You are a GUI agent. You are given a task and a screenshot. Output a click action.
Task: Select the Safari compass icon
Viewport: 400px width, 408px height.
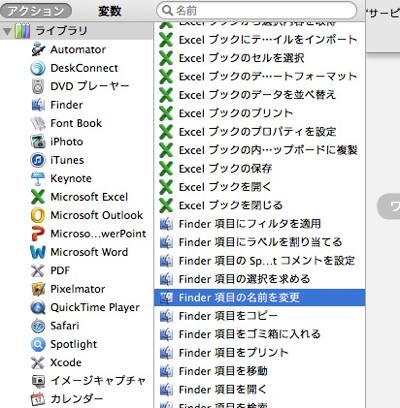click(x=38, y=326)
